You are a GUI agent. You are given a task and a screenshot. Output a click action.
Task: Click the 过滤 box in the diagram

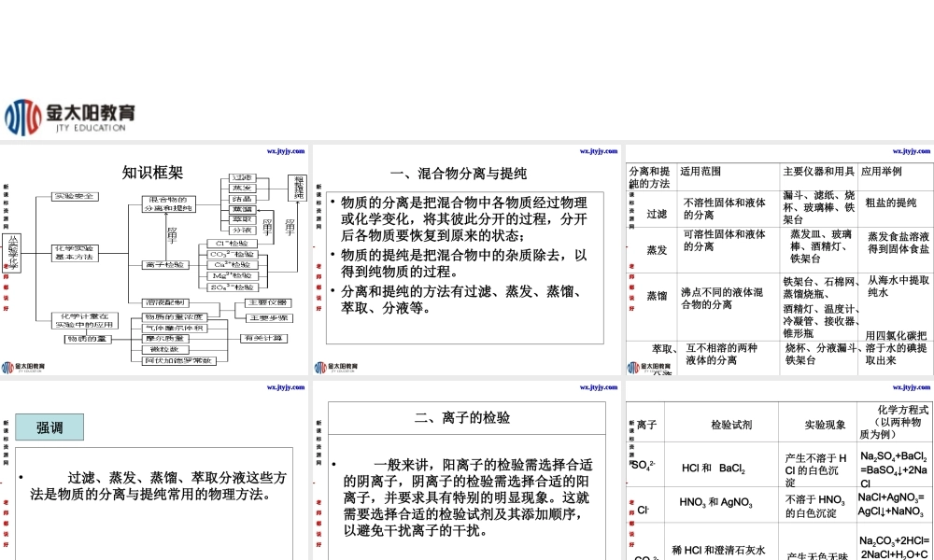[x=243, y=178]
